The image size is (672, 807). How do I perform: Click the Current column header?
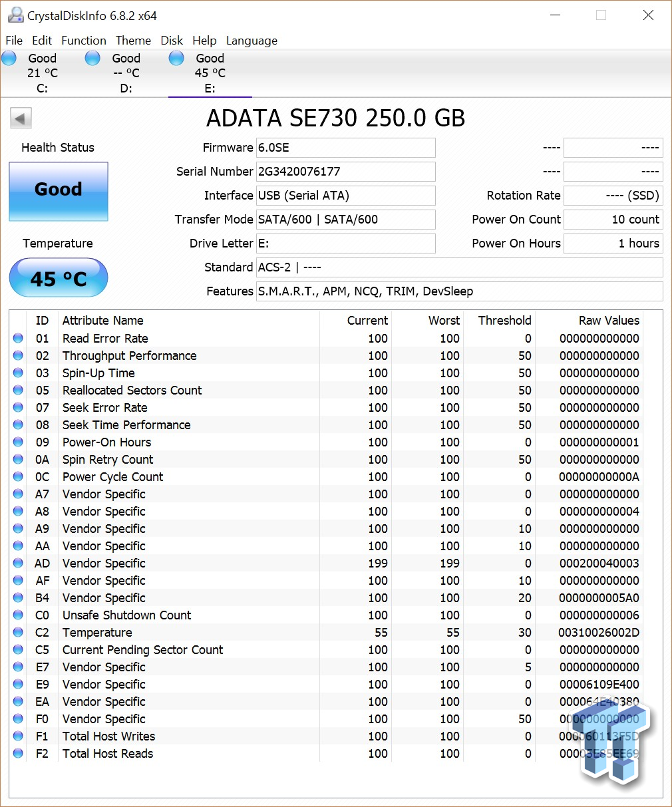click(x=356, y=321)
